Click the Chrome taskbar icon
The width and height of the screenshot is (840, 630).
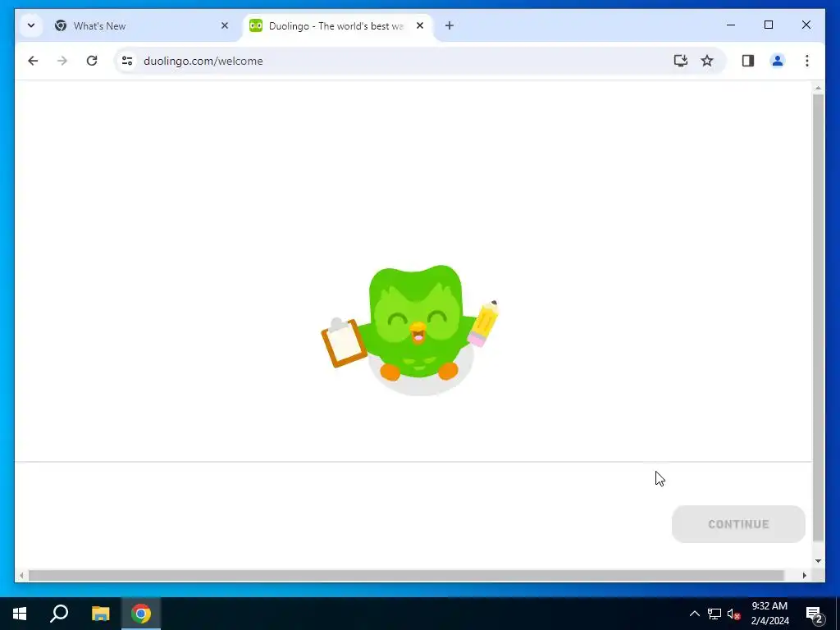click(141, 614)
